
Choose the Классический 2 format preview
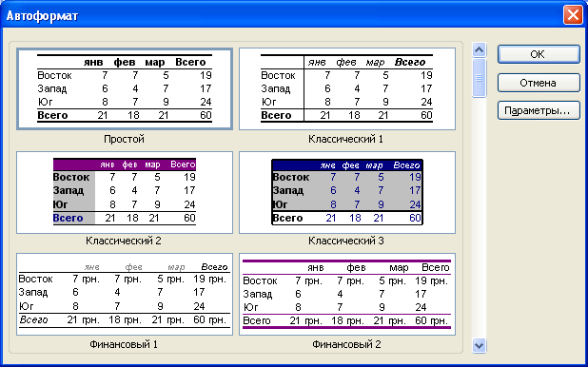point(125,192)
